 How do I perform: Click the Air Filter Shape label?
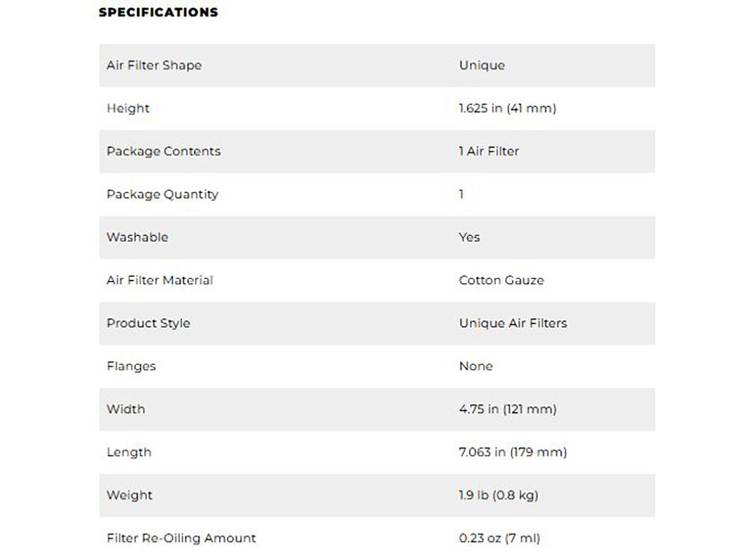(x=154, y=65)
